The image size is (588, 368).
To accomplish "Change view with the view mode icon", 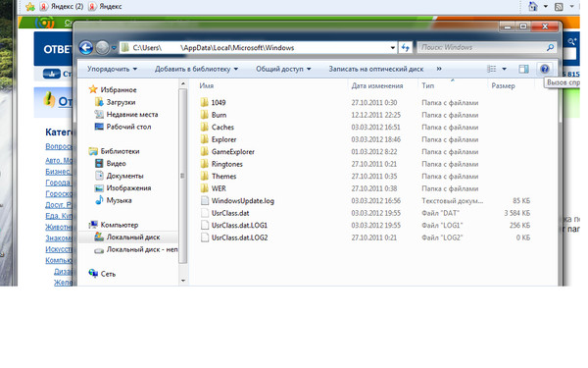I will click(x=492, y=69).
